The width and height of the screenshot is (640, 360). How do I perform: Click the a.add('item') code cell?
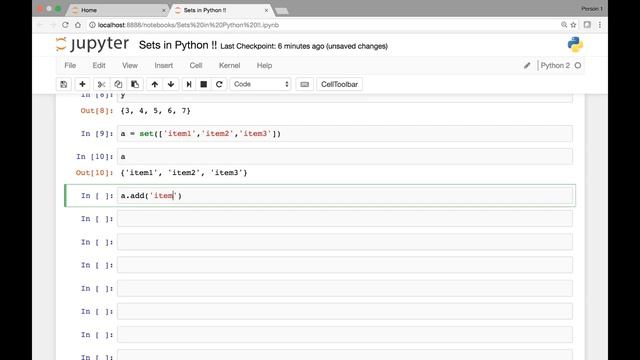pos(345,196)
